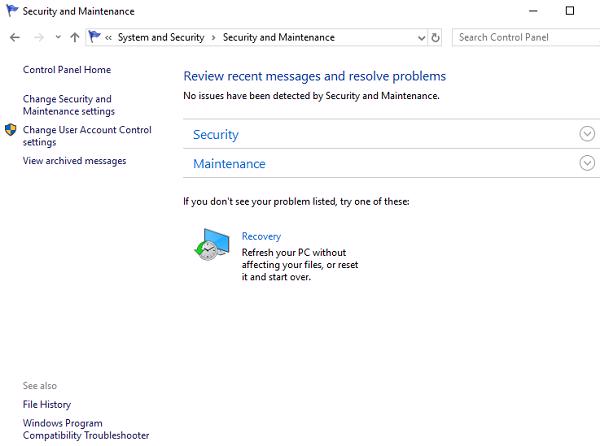Viewport: 600px width, 446px height.
Task: Click the flag icon in address bar
Action: click(x=94, y=37)
